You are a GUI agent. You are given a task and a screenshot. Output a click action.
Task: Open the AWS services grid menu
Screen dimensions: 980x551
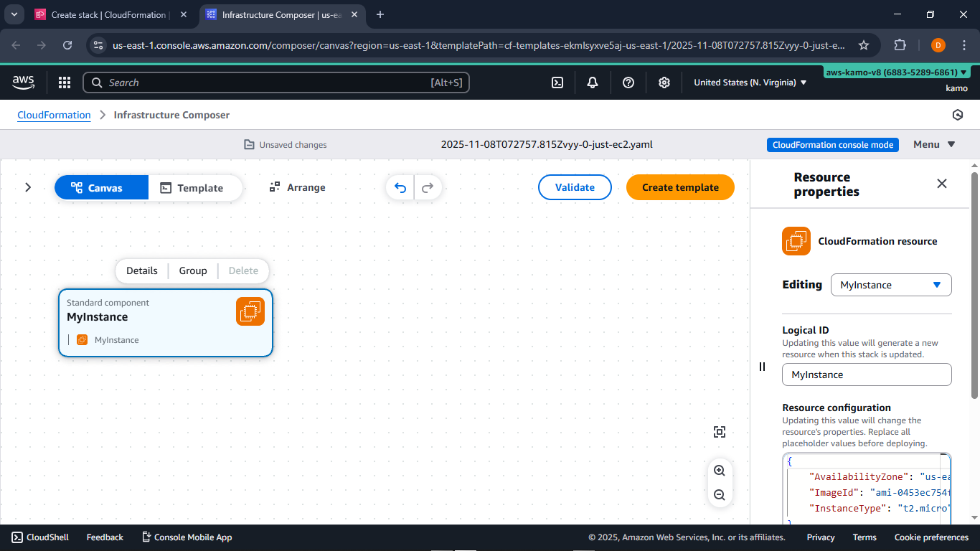coord(65,83)
